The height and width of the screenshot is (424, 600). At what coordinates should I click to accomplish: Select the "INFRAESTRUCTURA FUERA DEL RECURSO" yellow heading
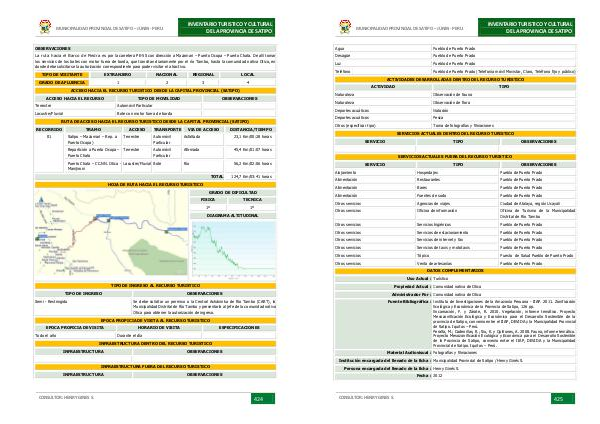point(155,367)
